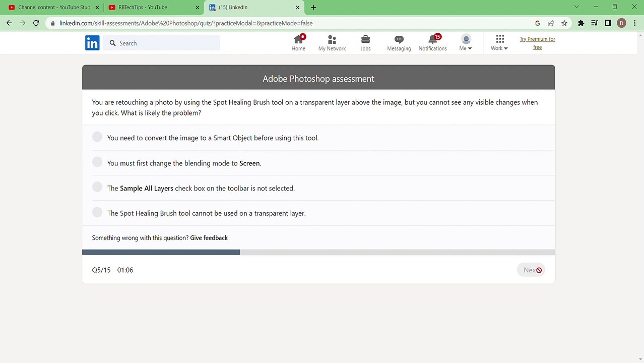Click the Adobe Photoshop assessment heading
644x363 pixels.
(318, 79)
